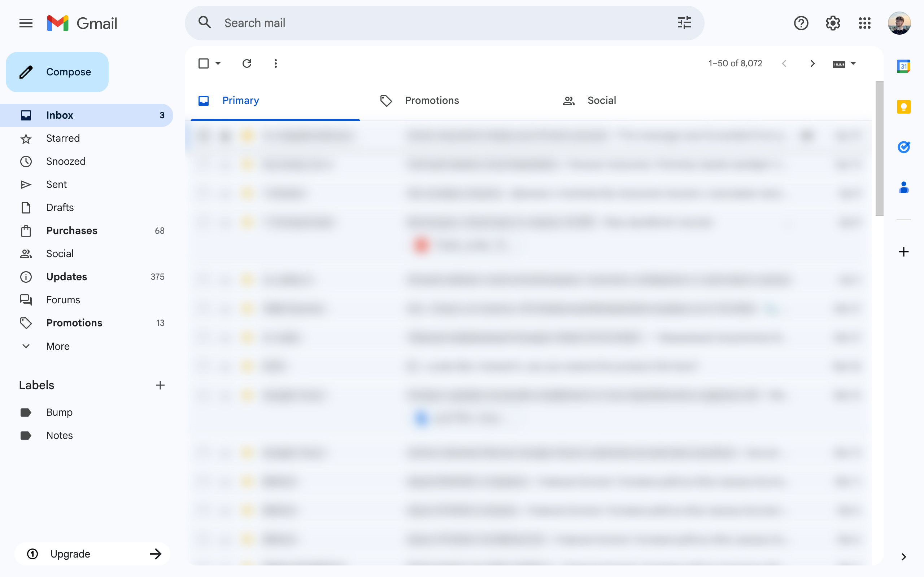Toggle main menu hamburger button
The image size is (924, 577).
tap(26, 23)
